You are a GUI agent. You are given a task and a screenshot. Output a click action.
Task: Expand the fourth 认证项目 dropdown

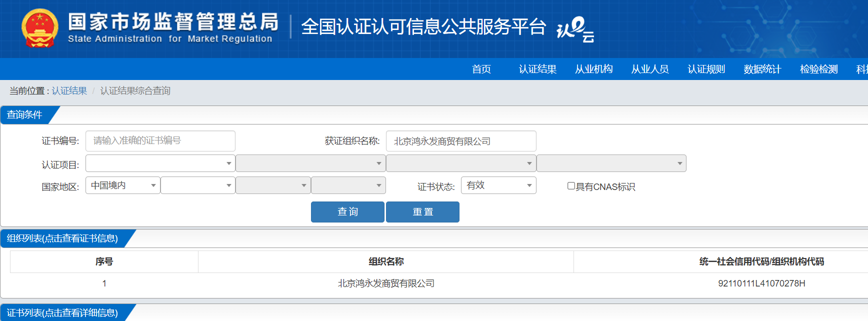coord(611,163)
